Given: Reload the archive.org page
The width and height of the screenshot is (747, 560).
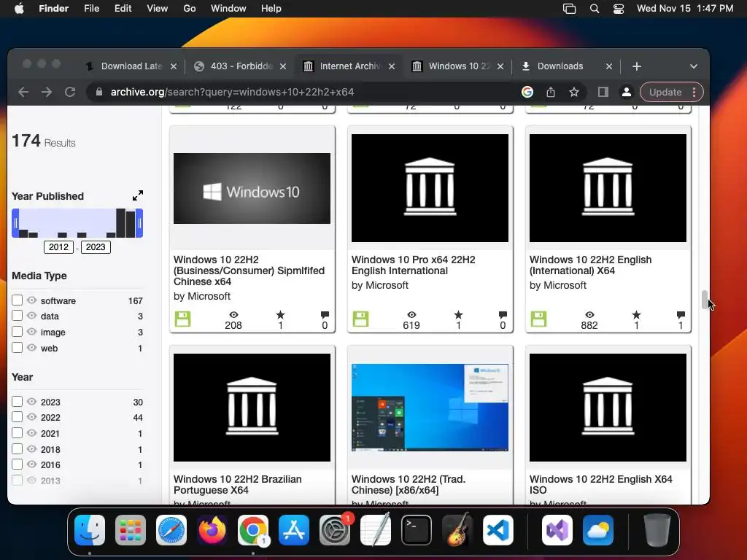Looking at the screenshot, I should click(x=70, y=92).
